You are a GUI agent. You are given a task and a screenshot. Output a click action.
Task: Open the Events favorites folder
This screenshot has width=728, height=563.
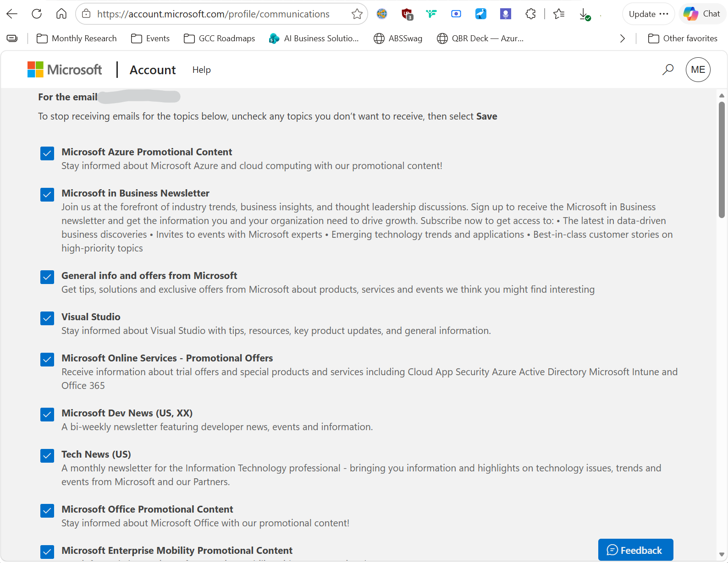point(150,38)
